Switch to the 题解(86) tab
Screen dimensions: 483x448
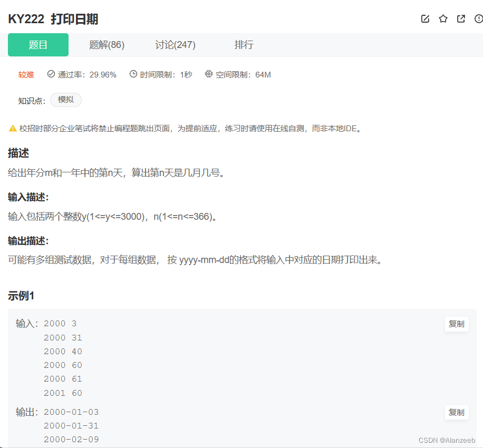click(107, 45)
